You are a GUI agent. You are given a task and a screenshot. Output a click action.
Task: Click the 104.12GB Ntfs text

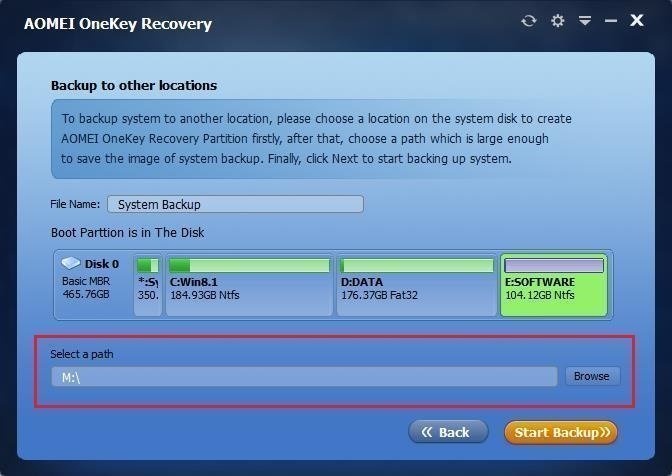tap(540, 295)
